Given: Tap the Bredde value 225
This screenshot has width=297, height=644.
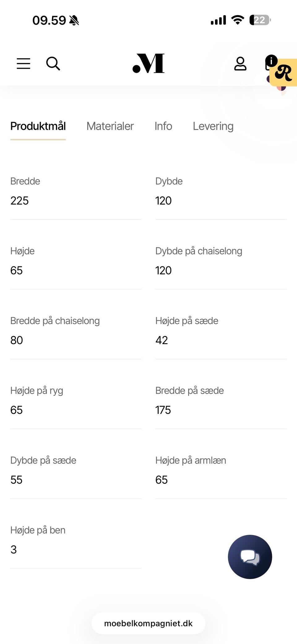Looking at the screenshot, I should (19, 201).
